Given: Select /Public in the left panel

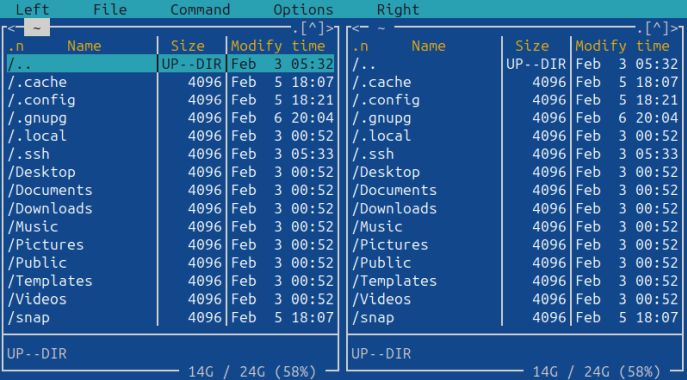Looking at the screenshot, I should (170, 263).
